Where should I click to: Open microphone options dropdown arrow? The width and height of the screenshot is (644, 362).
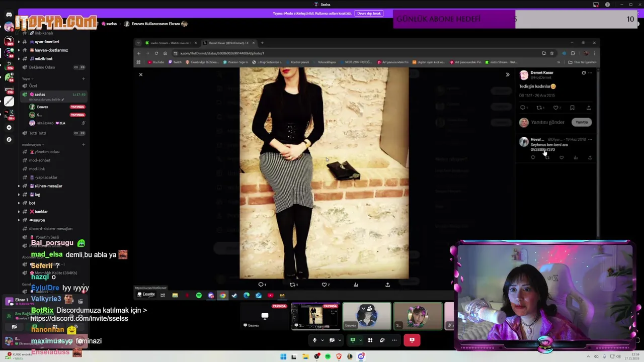[323, 340]
